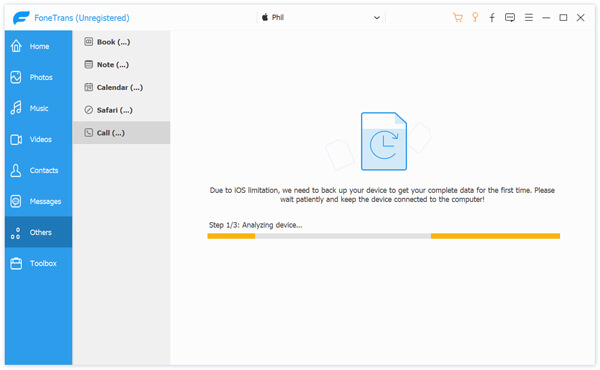Click the FoneTrans logo icon
600x370 pixels.
click(x=21, y=18)
